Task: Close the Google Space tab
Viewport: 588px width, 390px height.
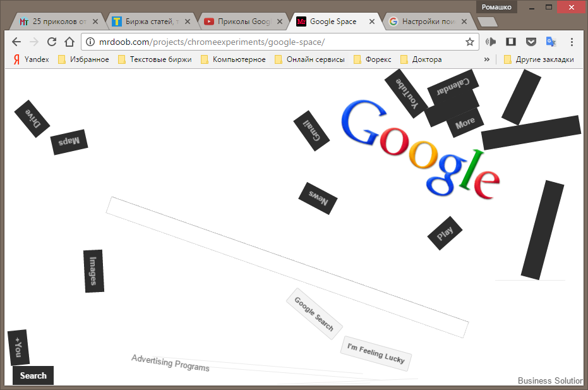Action: tap(372, 21)
